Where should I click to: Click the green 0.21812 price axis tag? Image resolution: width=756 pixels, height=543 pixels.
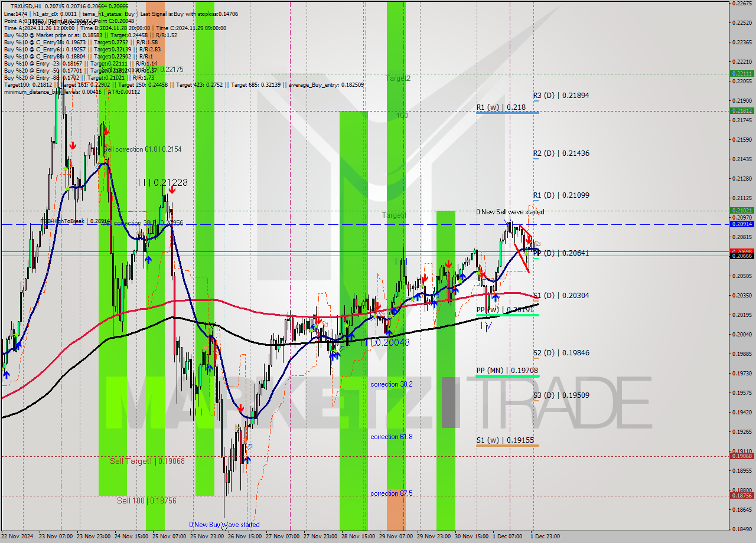[x=742, y=110]
